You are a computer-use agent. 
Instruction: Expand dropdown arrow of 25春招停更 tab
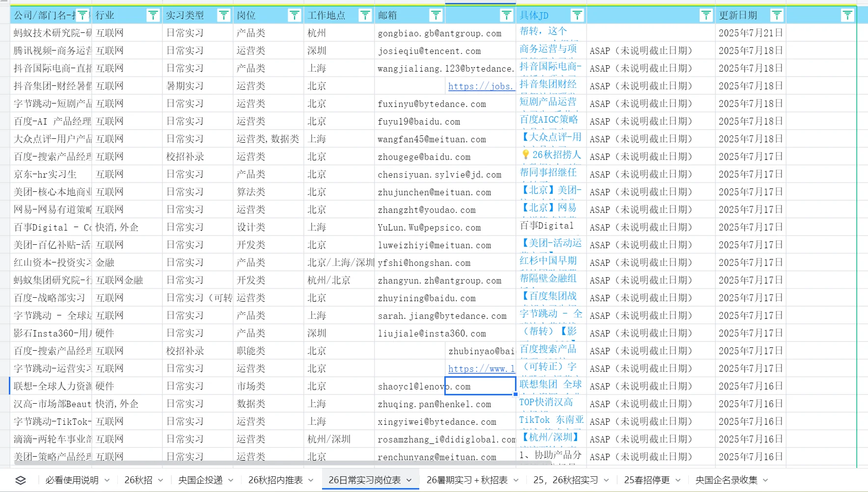click(678, 480)
